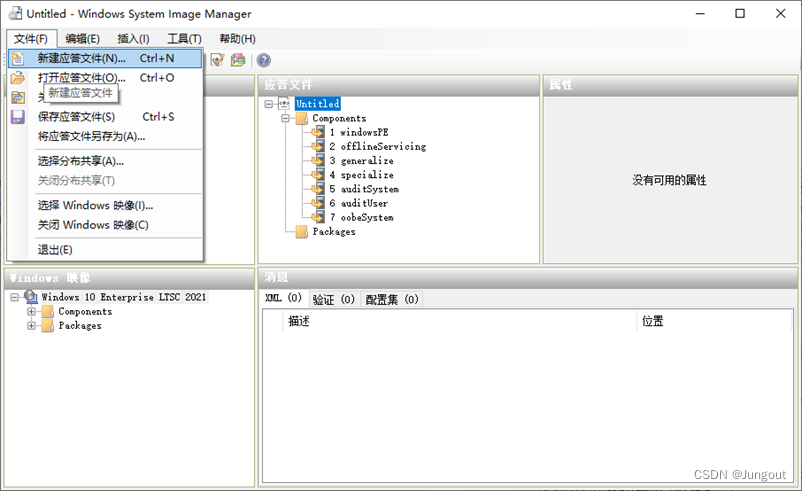Click the application icon in the title bar
The image size is (802, 491).
tap(15, 13)
